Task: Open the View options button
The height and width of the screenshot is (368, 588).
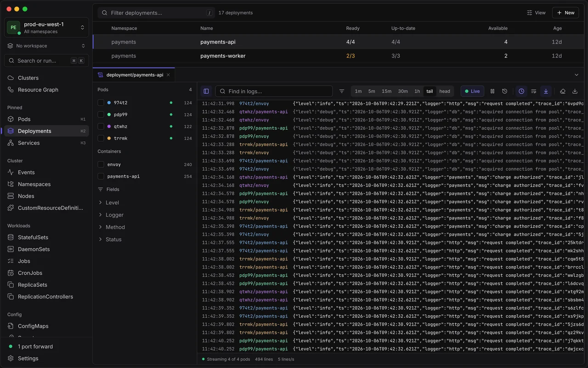Action: tap(536, 13)
